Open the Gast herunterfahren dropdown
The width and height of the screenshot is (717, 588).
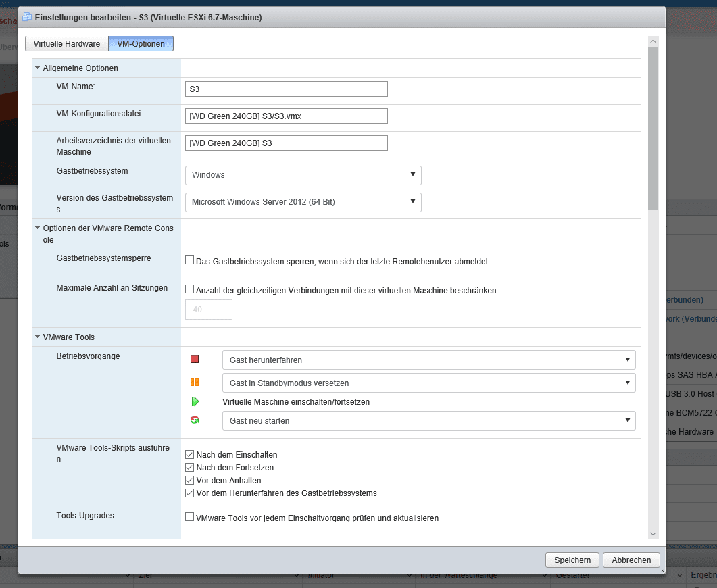[x=428, y=360]
